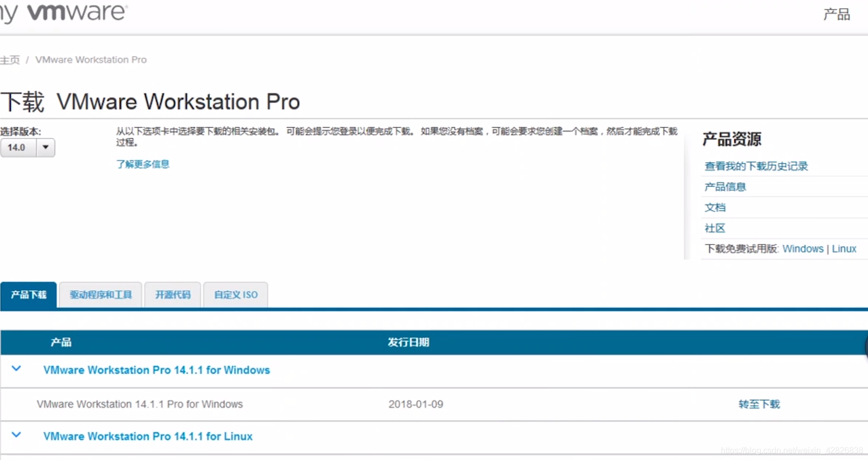Click the 产品资源 heading
This screenshot has height=460, width=868.
(731, 139)
